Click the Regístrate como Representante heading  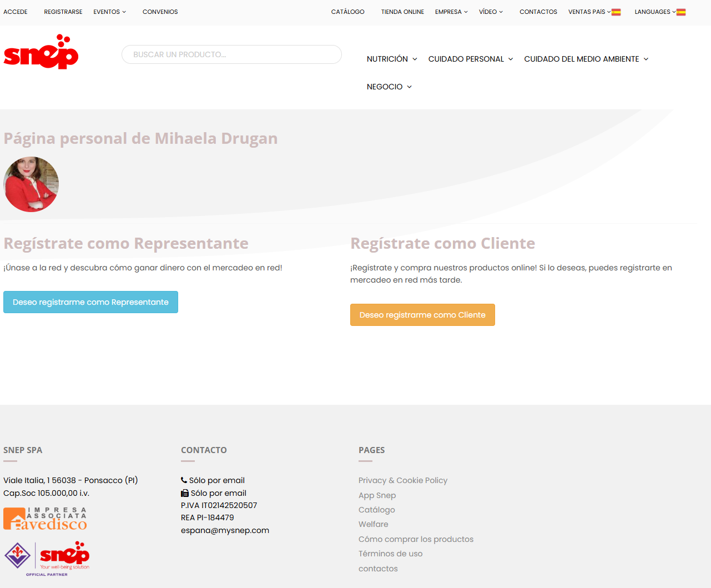click(126, 243)
